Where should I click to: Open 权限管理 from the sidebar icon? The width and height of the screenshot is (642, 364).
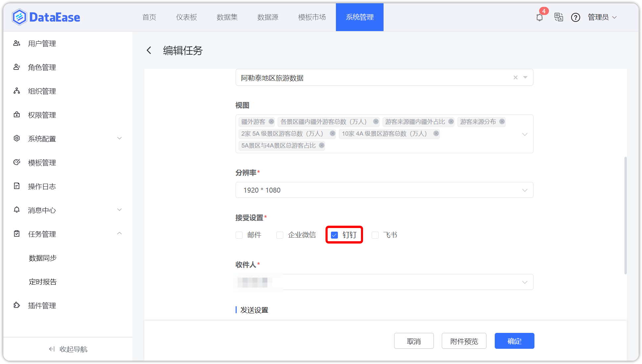(17, 115)
